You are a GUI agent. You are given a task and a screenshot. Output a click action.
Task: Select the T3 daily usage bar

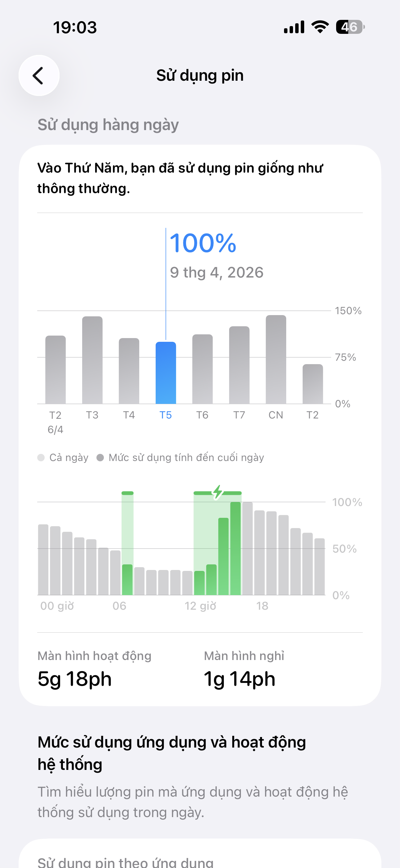tap(92, 360)
